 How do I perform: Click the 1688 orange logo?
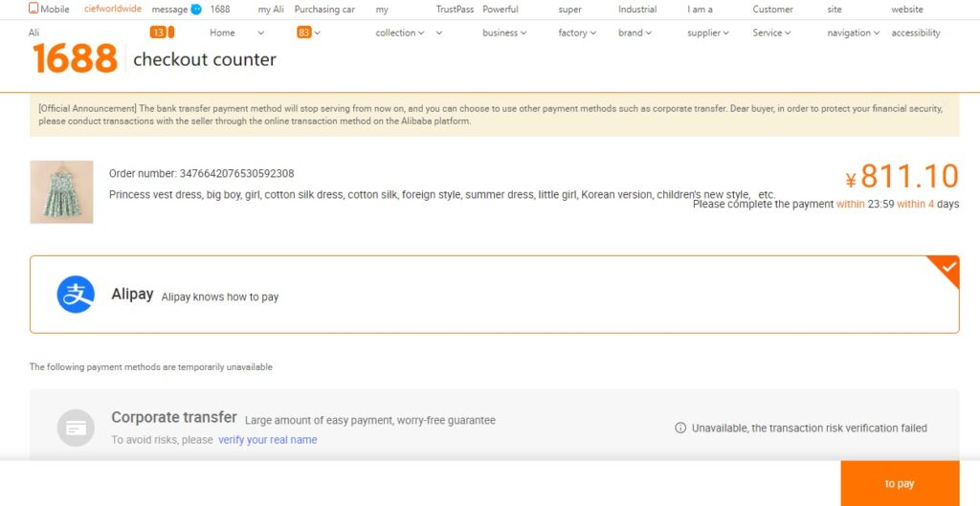tap(75, 59)
